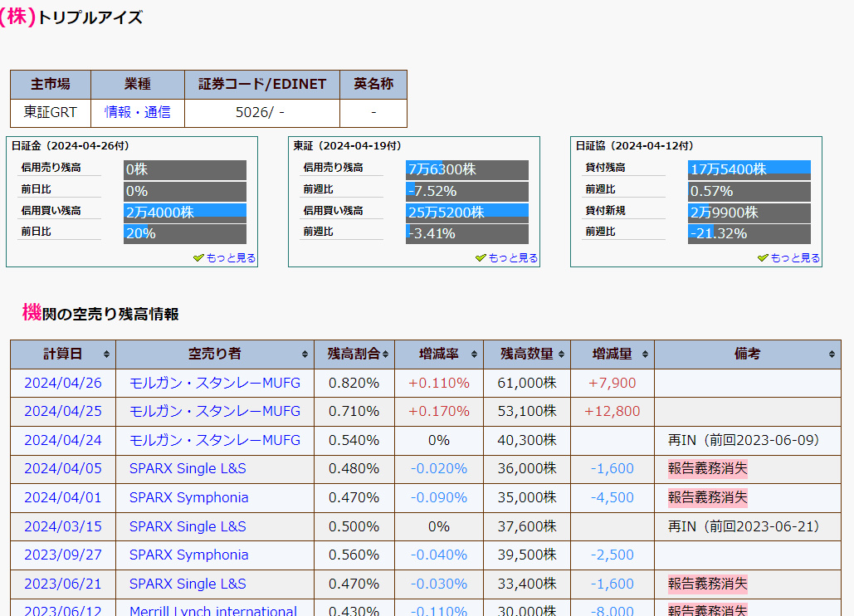Sort the 備考 column via its arrows
The height and width of the screenshot is (616, 854).
tap(832, 354)
